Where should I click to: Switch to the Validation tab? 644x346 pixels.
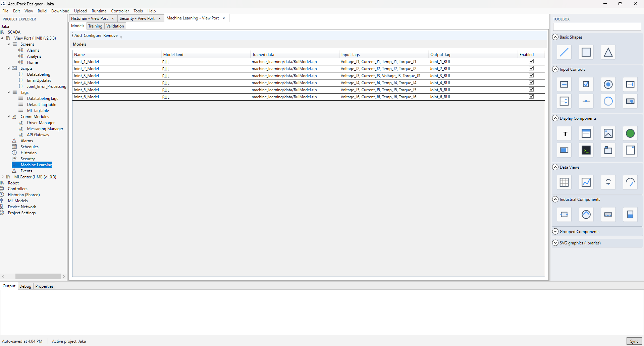[115, 26]
